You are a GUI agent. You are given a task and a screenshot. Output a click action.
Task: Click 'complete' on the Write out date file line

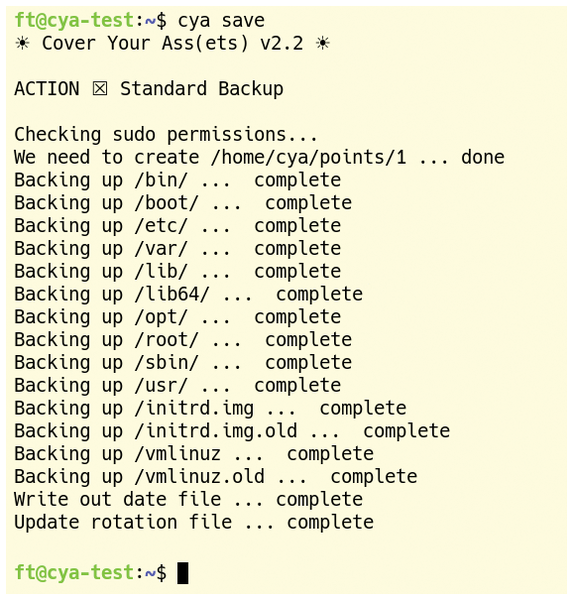coord(319,500)
